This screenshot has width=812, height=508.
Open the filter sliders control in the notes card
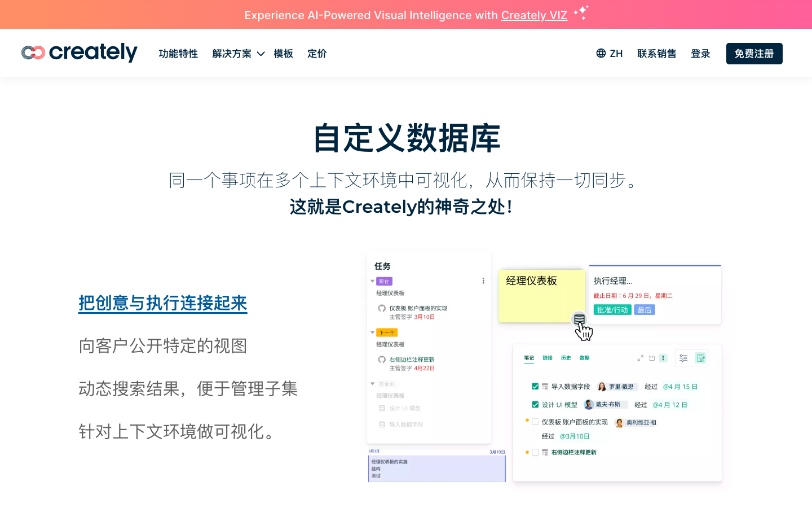click(684, 358)
